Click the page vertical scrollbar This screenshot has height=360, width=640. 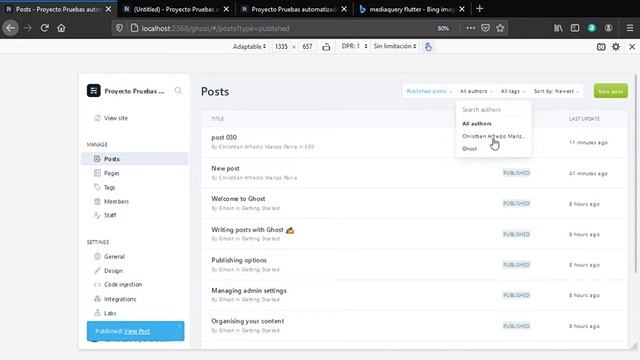[x=635, y=173]
